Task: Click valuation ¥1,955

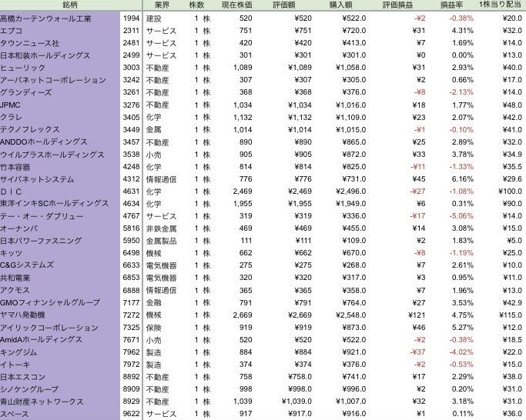Action: click(x=300, y=204)
